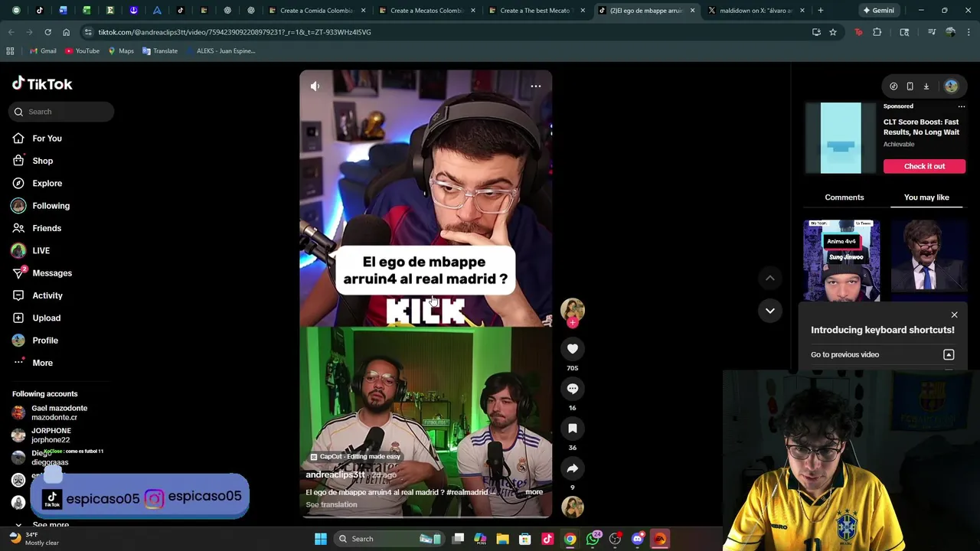The image size is (980, 551).
Task: Open the Gemini button in Chrome
Action: tap(878, 11)
